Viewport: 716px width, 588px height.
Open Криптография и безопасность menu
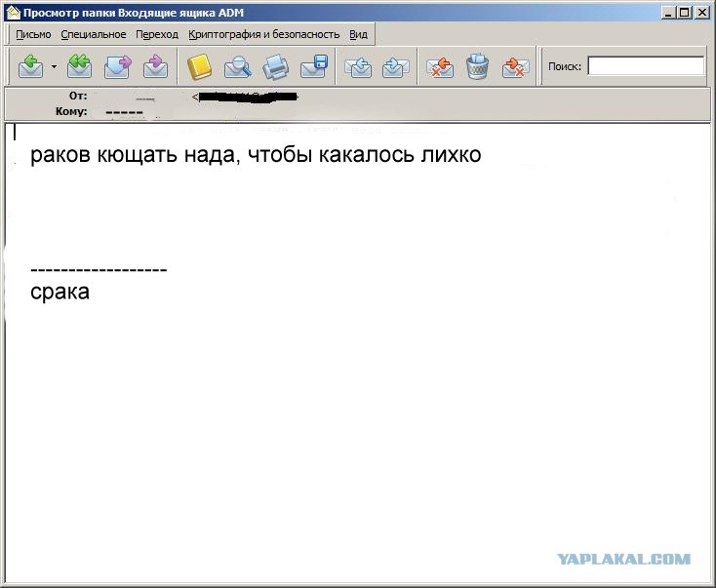(x=264, y=35)
